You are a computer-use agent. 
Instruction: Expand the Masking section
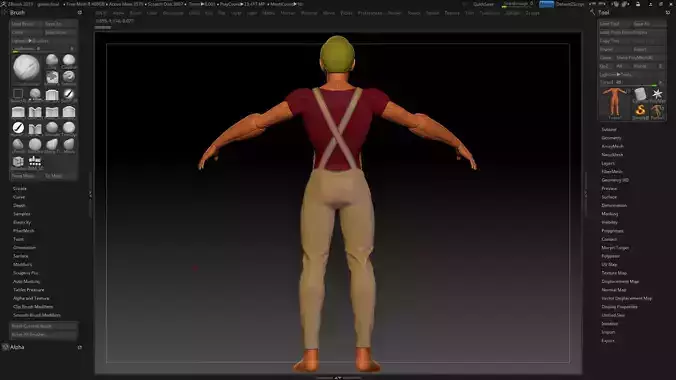(610, 214)
